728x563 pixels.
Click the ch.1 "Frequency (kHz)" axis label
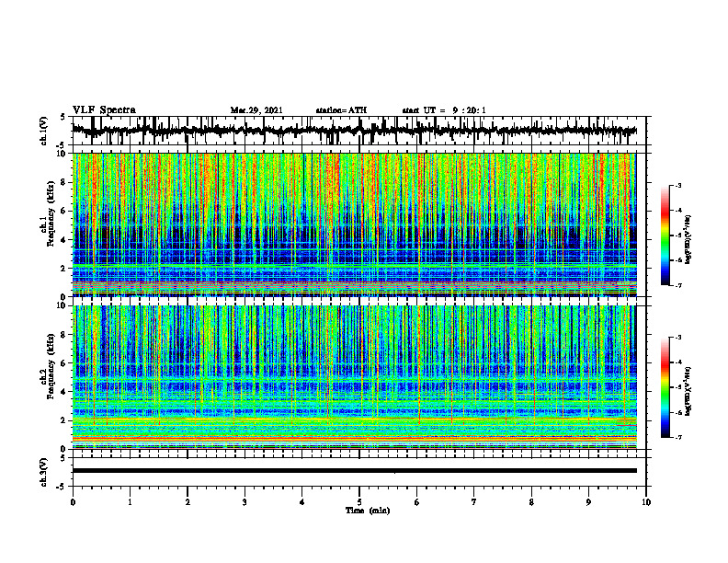(51, 213)
